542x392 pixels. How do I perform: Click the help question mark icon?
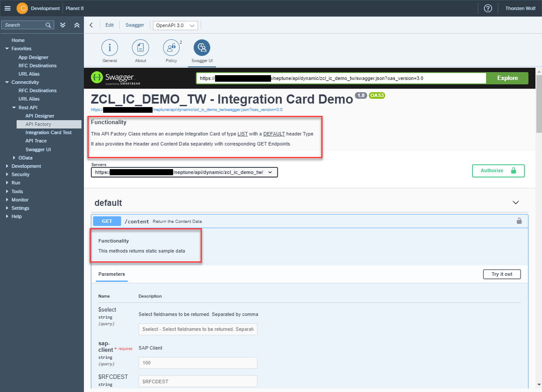[x=488, y=8]
